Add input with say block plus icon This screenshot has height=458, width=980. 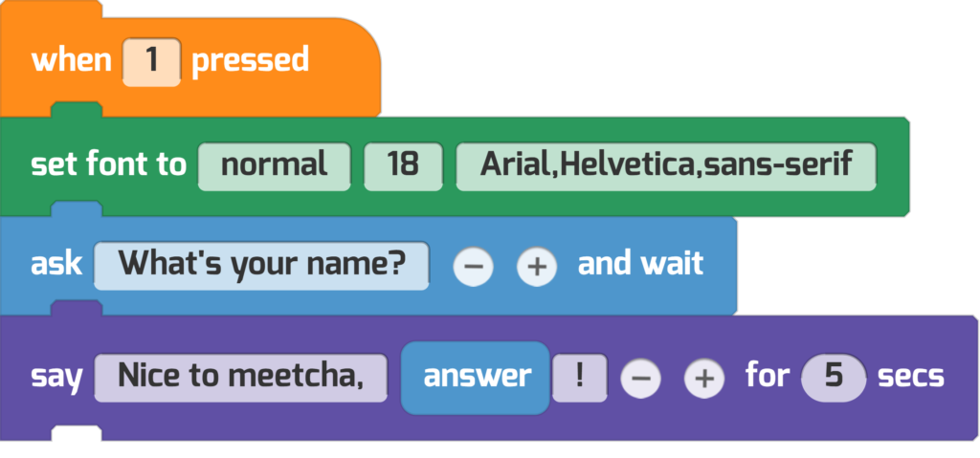704,378
